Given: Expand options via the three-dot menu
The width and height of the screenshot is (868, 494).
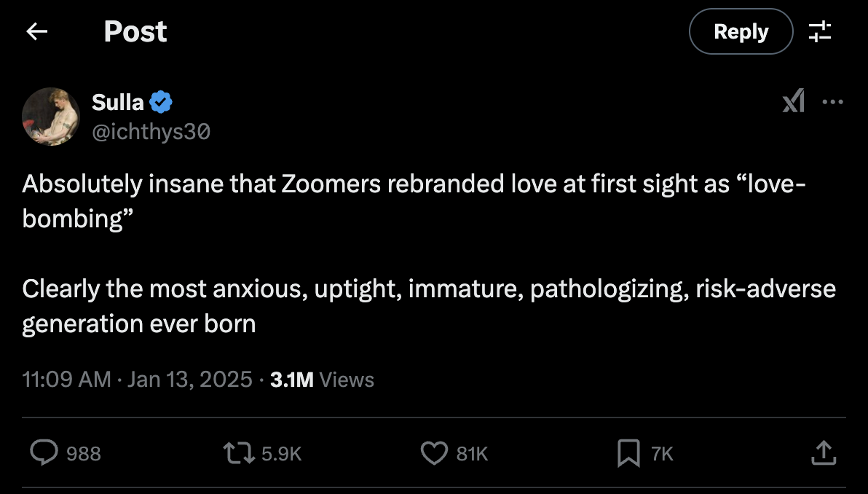Looking at the screenshot, I should 833,102.
